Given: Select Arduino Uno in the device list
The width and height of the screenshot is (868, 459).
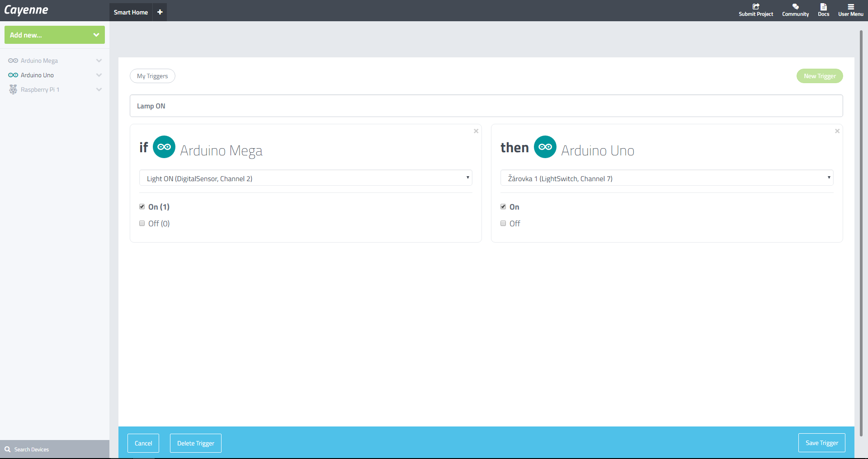Looking at the screenshot, I should [x=37, y=75].
